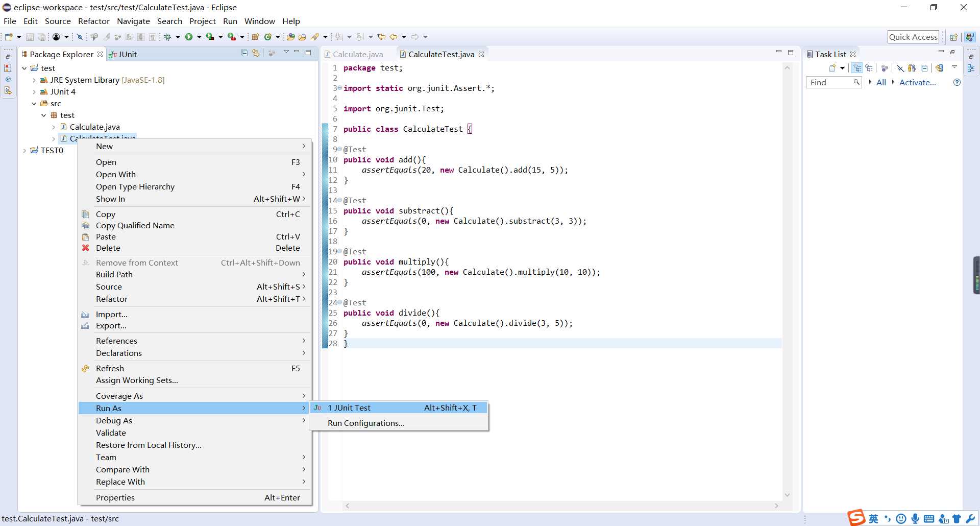Select the Java perspective icon
980x526 pixels.
[x=970, y=37]
